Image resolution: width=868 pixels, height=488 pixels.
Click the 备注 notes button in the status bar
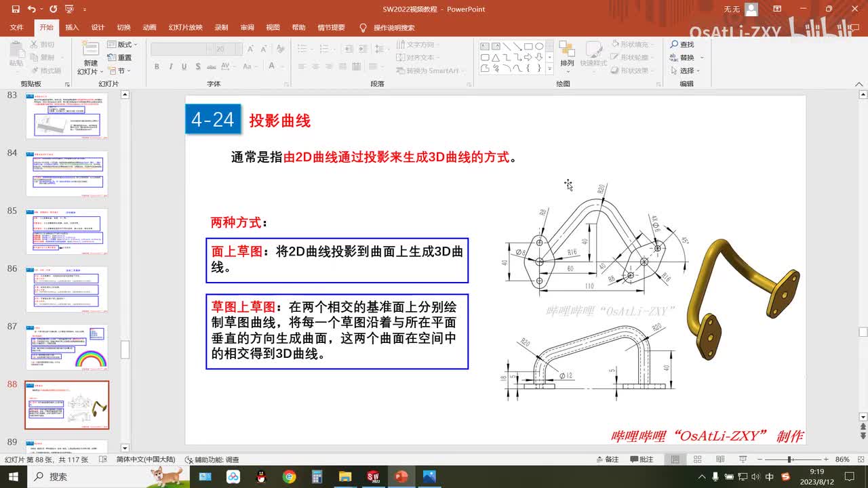pyautogui.click(x=606, y=460)
